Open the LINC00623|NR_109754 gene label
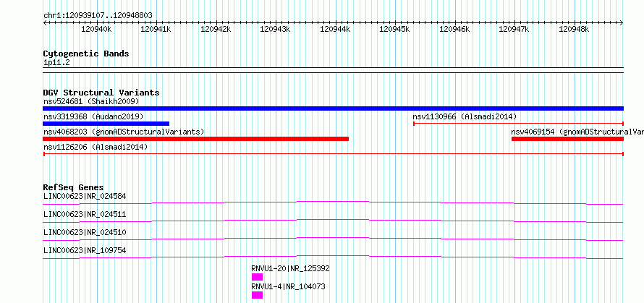This screenshot has width=644, height=303. (x=85, y=250)
